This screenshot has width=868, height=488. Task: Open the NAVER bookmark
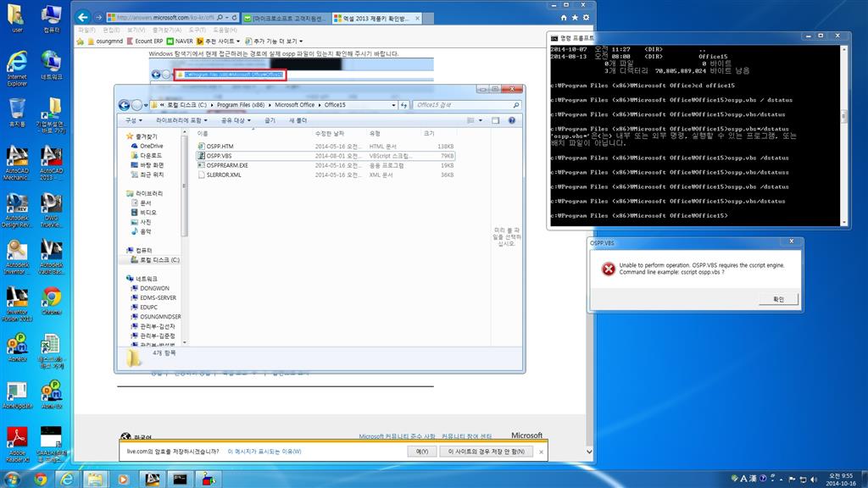(x=181, y=41)
